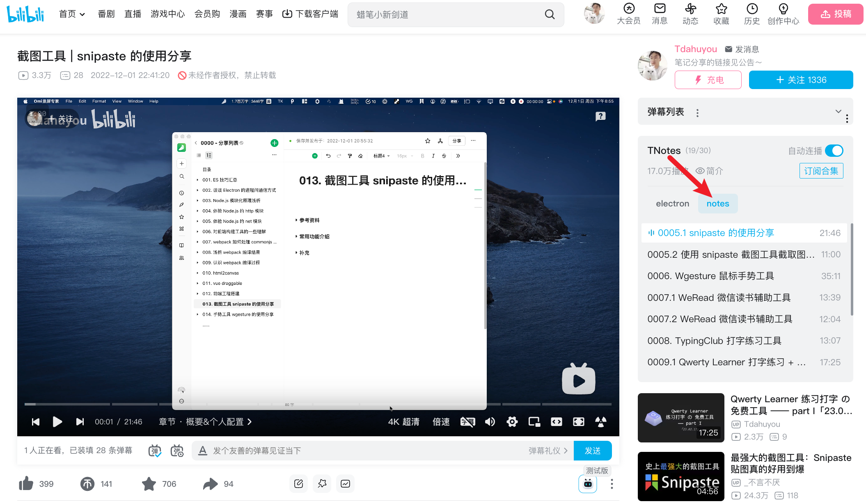
Task: Enter web fullscreen mode
Action: pos(579,422)
